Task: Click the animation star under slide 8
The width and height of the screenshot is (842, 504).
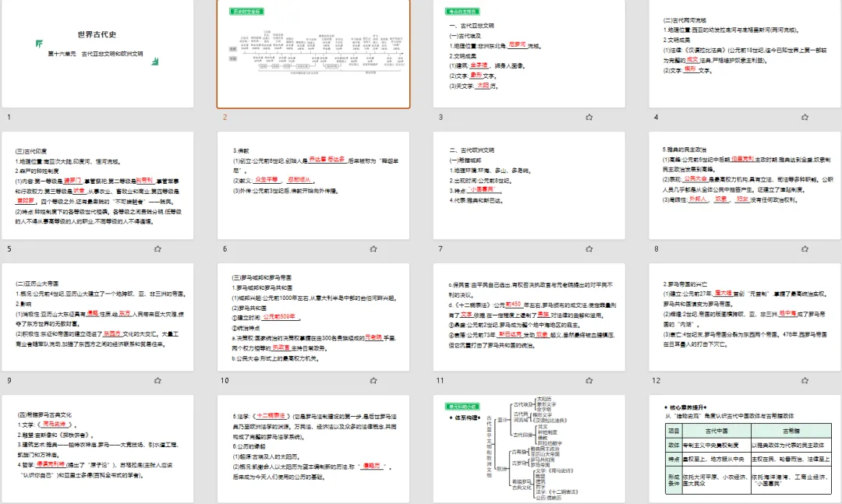Action: (805, 248)
